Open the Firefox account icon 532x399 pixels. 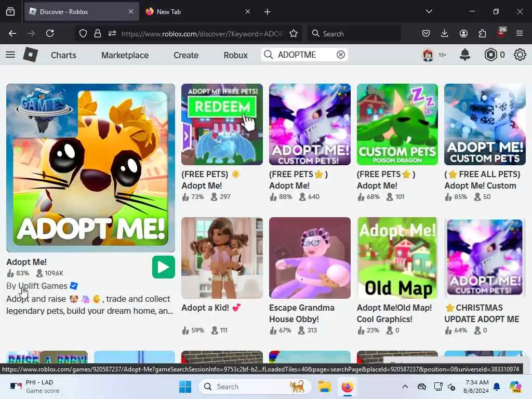point(463,34)
